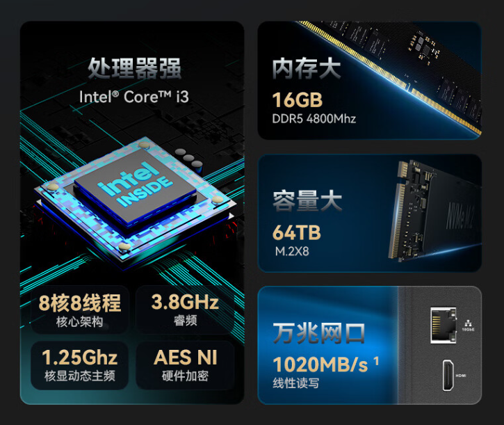Click the DDR5 4800Mhz label
This screenshot has width=504, height=425.
coord(314,119)
